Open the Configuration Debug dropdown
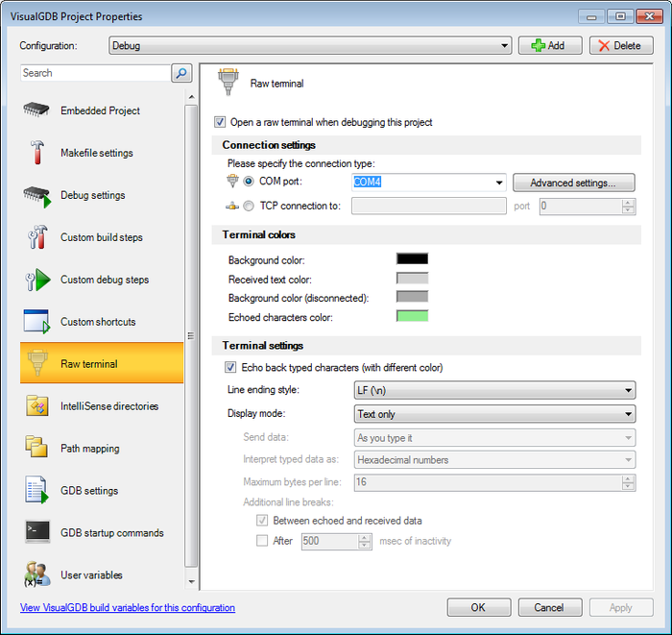 [310, 45]
